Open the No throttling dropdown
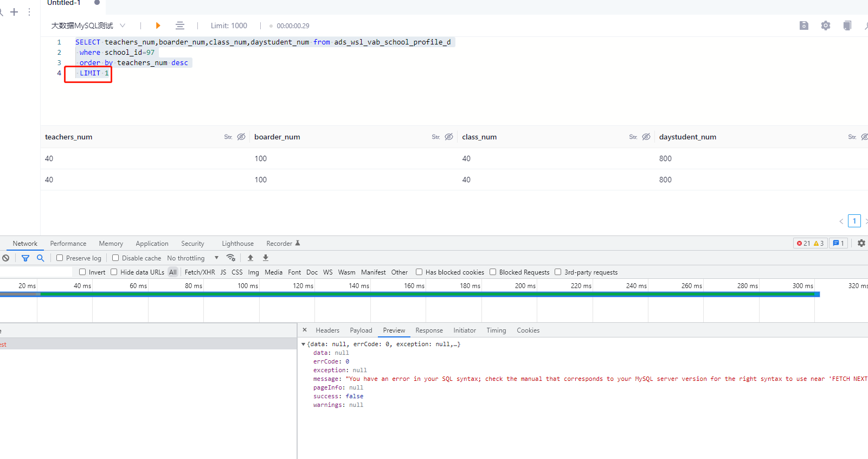 (x=193, y=258)
